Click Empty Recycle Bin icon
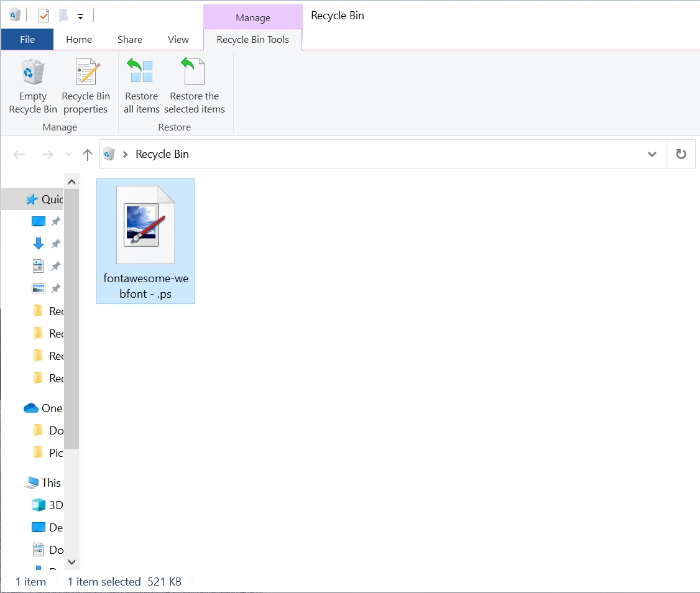This screenshot has width=700, height=593. click(32, 71)
